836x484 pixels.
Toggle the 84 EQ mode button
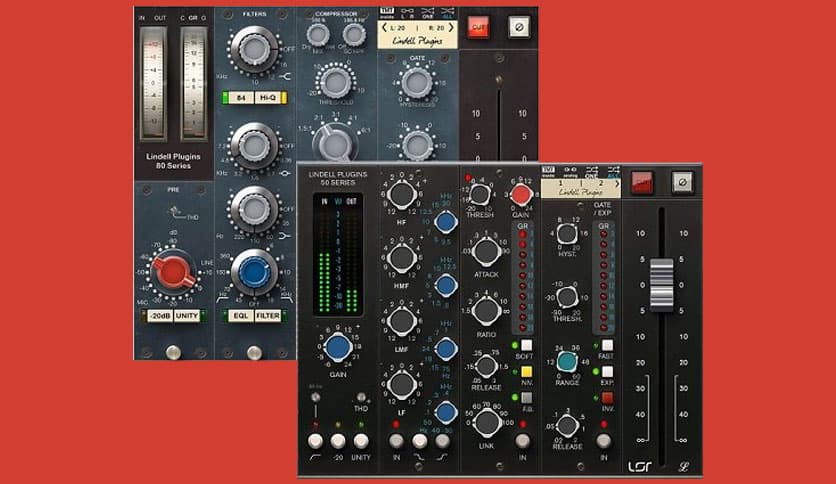tap(241, 98)
